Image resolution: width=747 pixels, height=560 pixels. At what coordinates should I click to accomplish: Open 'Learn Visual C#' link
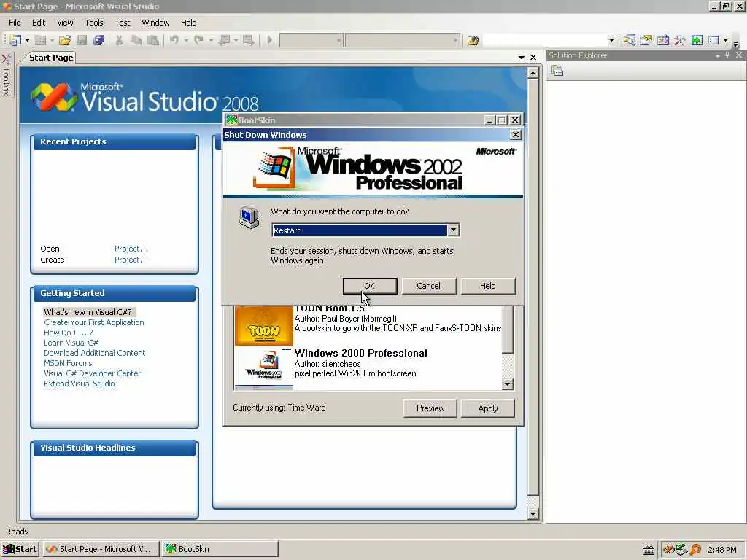(x=71, y=343)
